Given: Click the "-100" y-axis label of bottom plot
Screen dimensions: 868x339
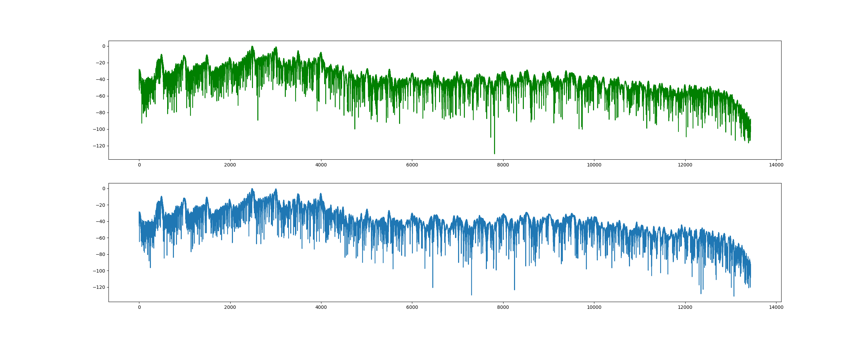Looking at the screenshot, I should (99, 271).
